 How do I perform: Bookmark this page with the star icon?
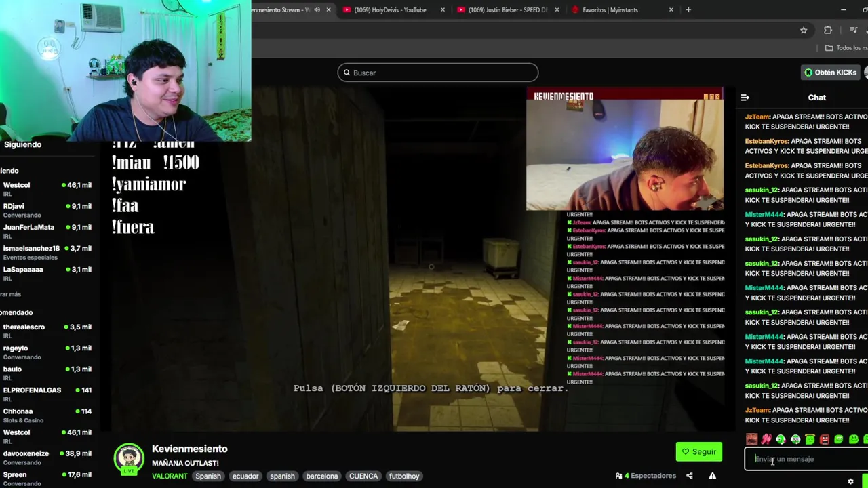click(x=804, y=30)
